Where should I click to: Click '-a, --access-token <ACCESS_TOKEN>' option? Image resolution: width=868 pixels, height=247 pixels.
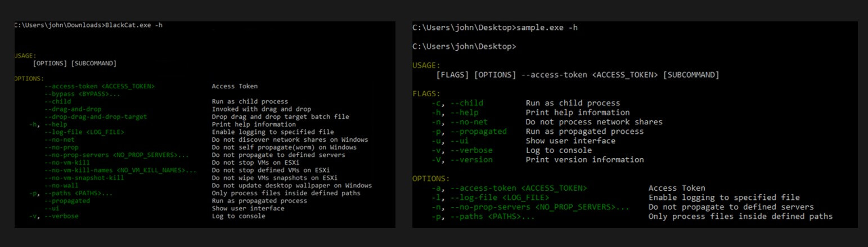(x=509, y=188)
